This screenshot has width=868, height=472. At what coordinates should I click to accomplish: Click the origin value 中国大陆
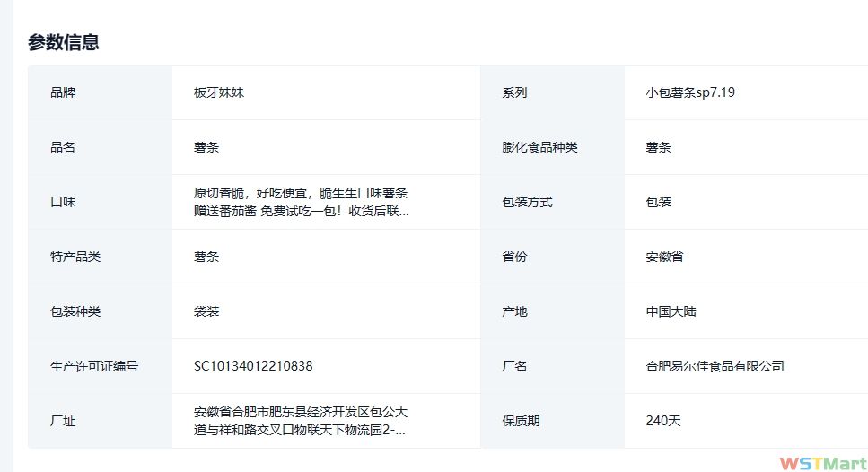click(x=671, y=311)
